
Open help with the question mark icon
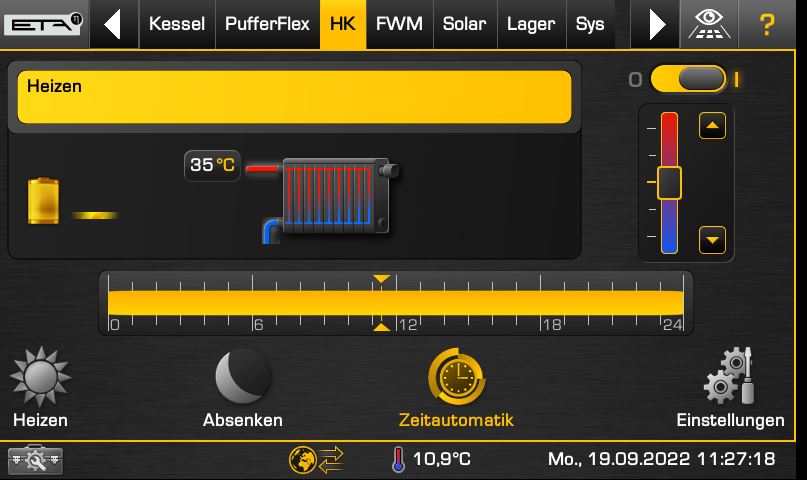click(767, 24)
